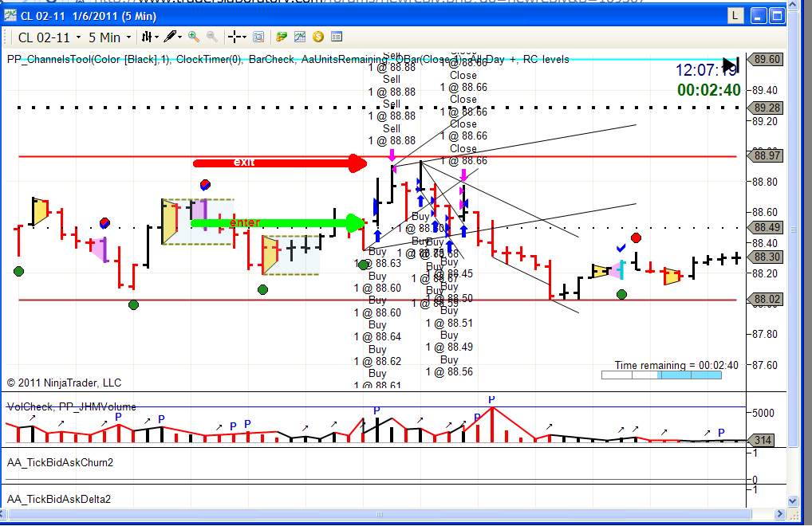Show the data box icon

point(258,37)
